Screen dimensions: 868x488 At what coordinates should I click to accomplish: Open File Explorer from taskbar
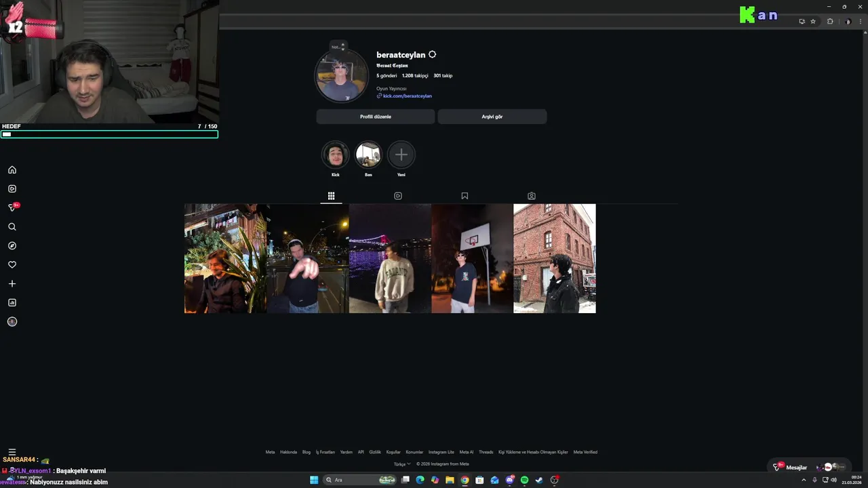[x=450, y=480]
